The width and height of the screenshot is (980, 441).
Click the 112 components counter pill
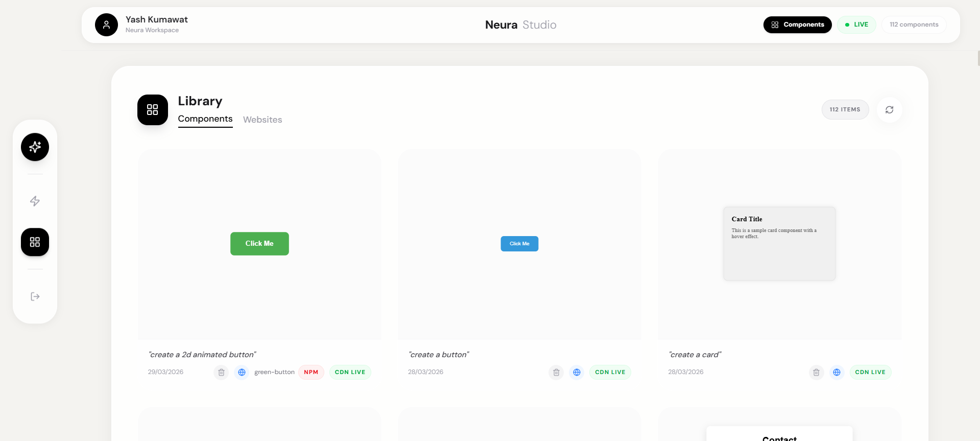click(914, 25)
